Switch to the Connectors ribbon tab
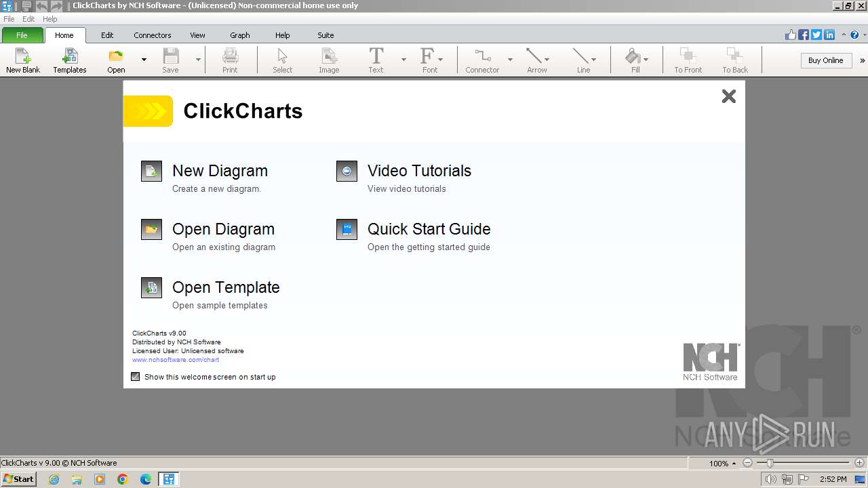Image resolution: width=868 pixels, height=488 pixels. point(153,35)
